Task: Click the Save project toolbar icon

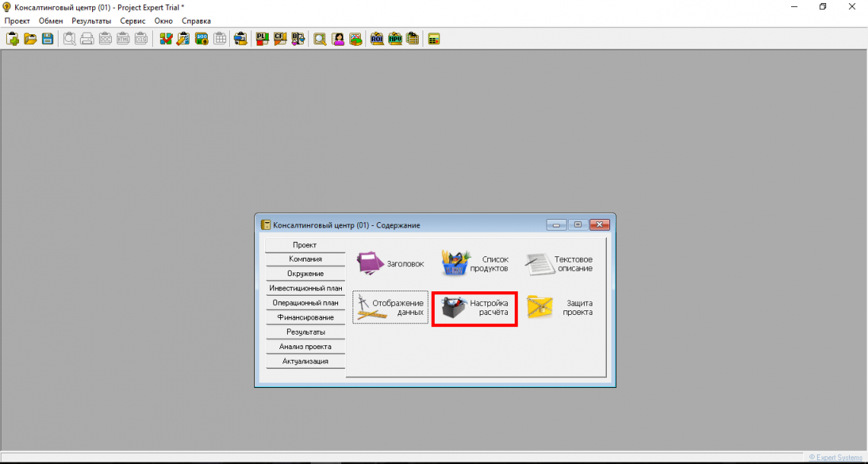Action: click(x=47, y=39)
